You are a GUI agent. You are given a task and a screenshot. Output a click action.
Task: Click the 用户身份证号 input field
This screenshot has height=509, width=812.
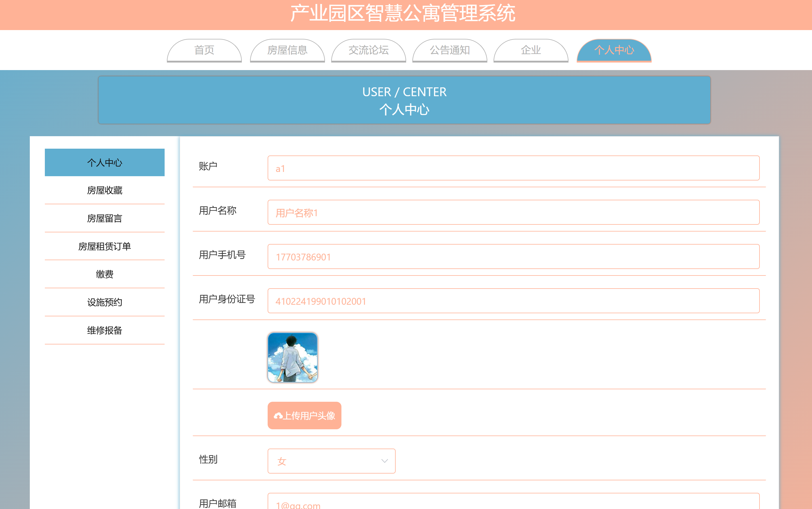tap(513, 301)
